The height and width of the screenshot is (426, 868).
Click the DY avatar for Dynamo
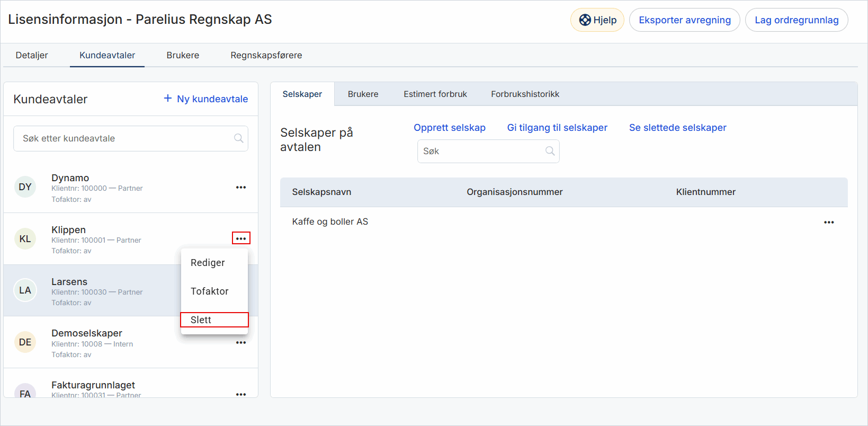point(25,187)
